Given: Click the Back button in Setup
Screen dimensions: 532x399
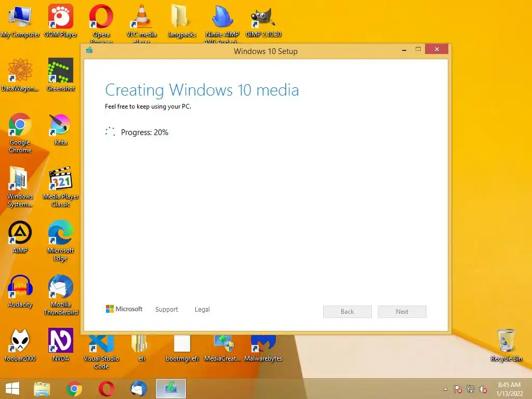Looking at the screenshot, I should [348, 312].
